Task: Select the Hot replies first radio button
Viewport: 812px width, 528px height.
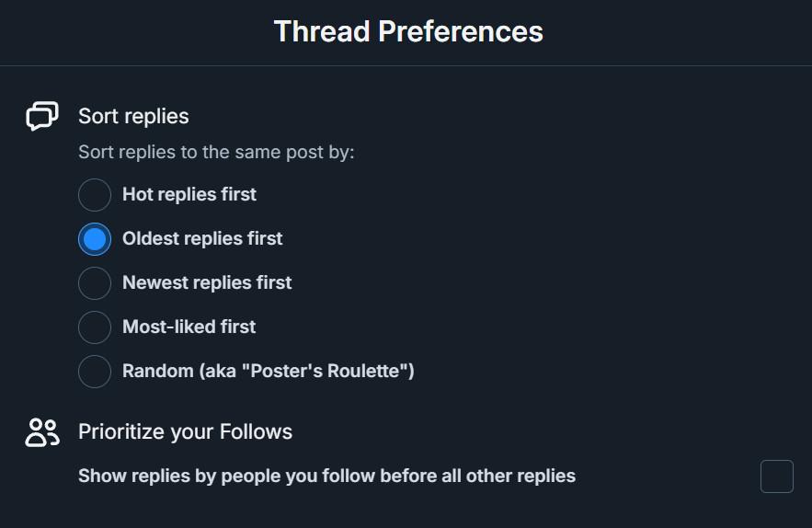Action: point(95,195)
